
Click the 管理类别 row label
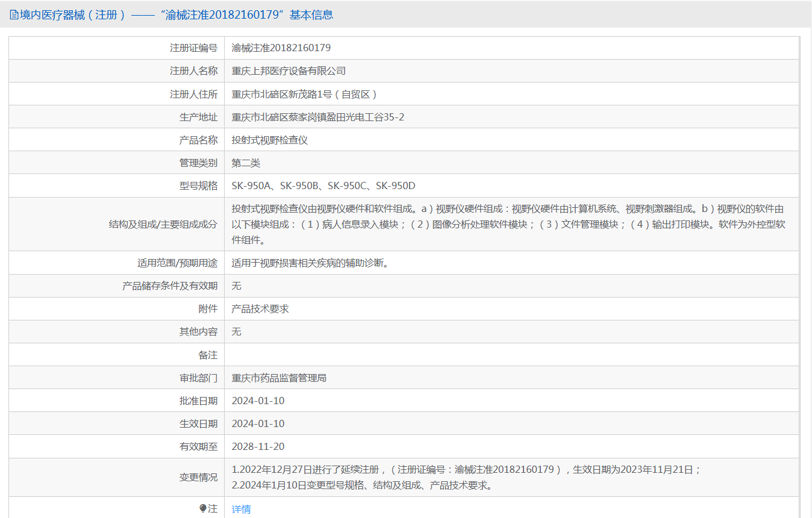click(198, 163)
